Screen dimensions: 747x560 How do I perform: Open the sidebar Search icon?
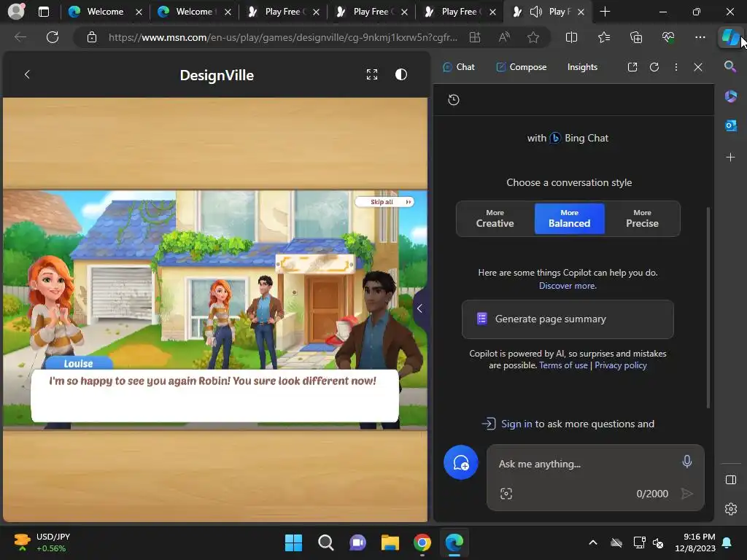[729, 66]
